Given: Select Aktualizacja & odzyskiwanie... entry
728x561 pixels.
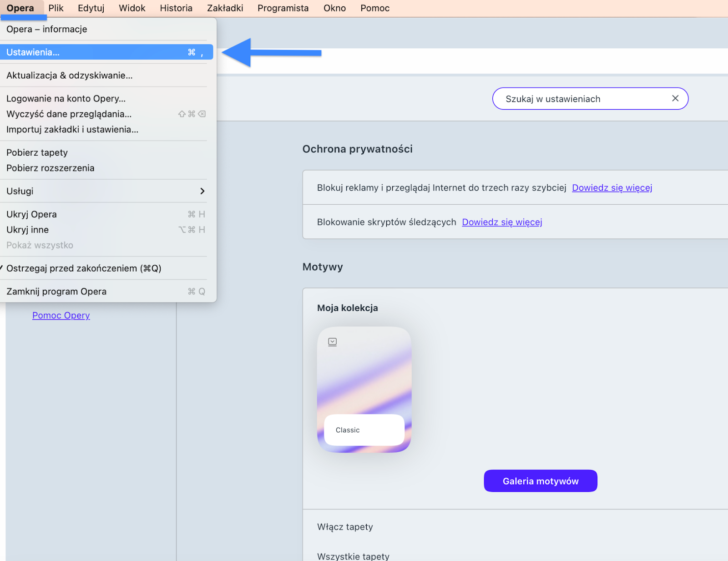Looking at the screenshot, I should [106, 76].
